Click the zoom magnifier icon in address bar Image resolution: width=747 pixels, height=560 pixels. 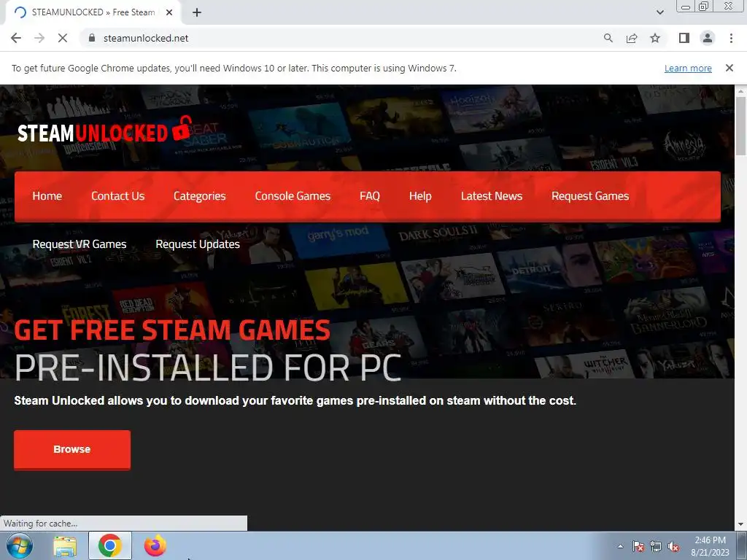coord(608,38)
